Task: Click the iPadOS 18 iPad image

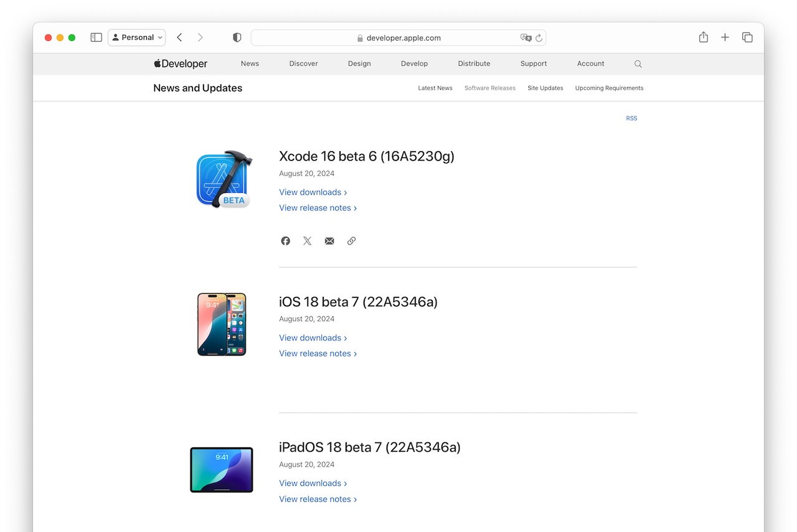Action: pyautogui.click(x=222, y=470)
